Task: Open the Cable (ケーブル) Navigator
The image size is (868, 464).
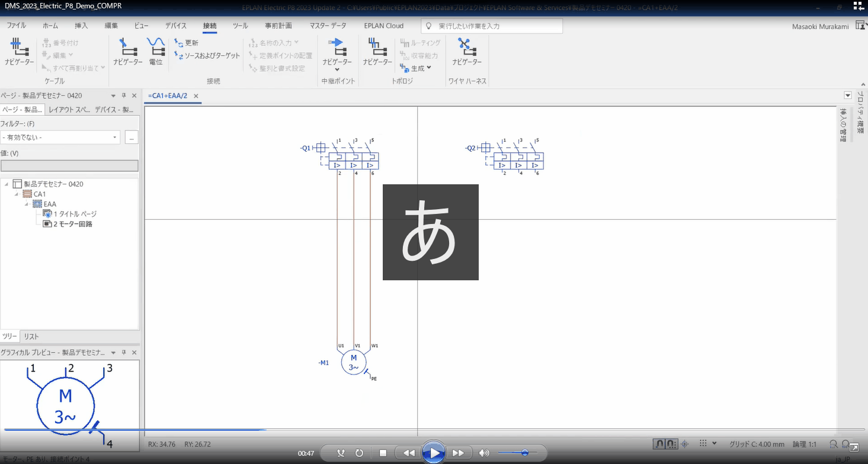Action: click(x=19, y=52)
